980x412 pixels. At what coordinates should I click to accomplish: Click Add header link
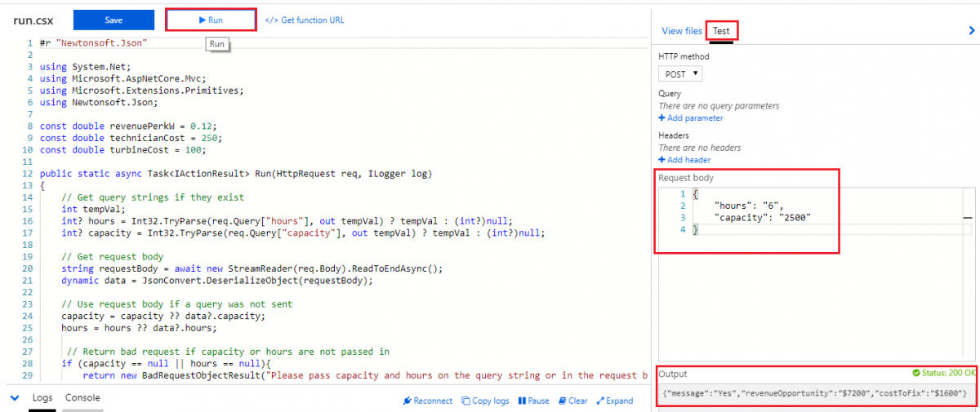[688, 160]
